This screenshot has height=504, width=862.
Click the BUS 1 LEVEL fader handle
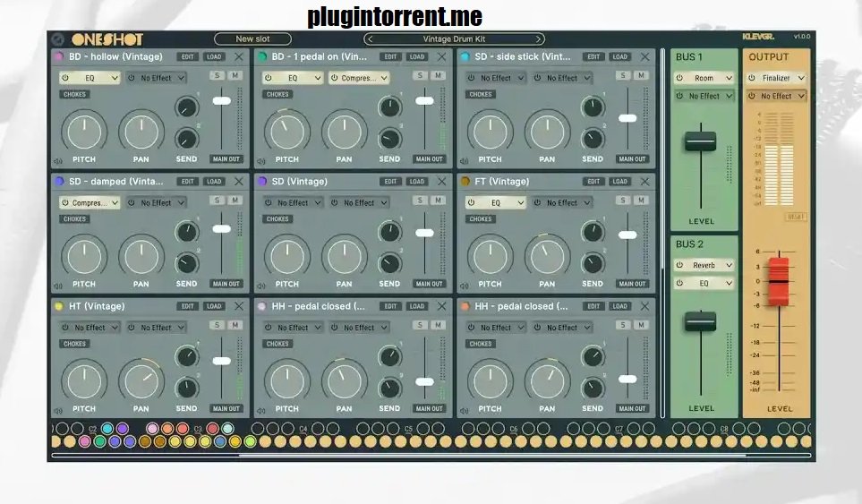[x=700, y=141]
